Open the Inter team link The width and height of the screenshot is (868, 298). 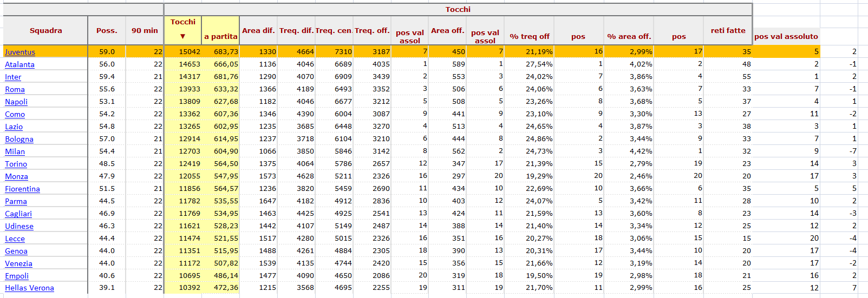point(13,77)
